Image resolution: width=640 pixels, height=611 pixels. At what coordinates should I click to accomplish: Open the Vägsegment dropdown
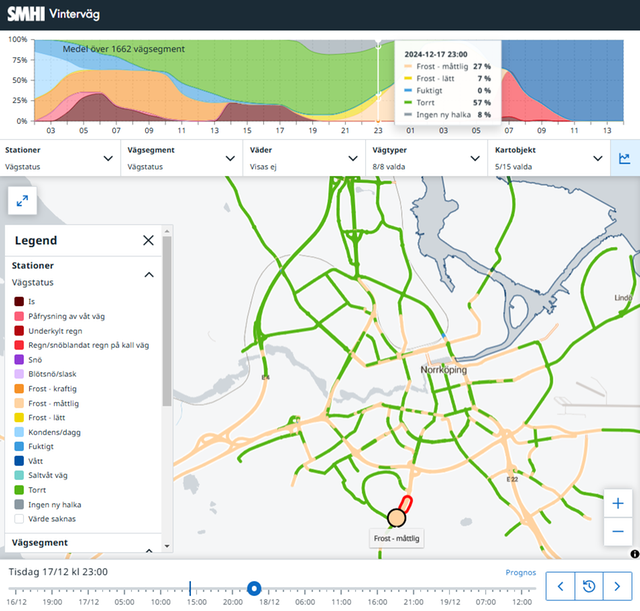[x=181, y=158]
